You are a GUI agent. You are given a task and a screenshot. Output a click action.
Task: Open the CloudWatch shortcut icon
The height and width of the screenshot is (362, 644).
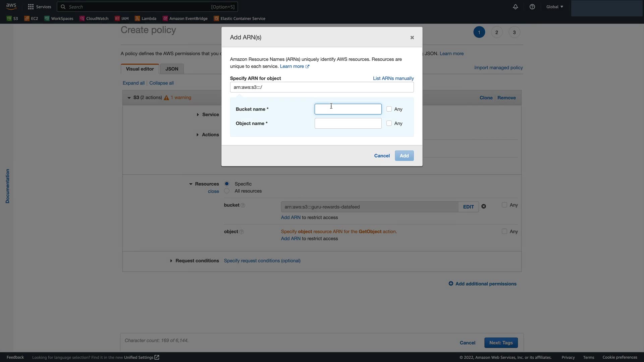click(x=82, y=18)
